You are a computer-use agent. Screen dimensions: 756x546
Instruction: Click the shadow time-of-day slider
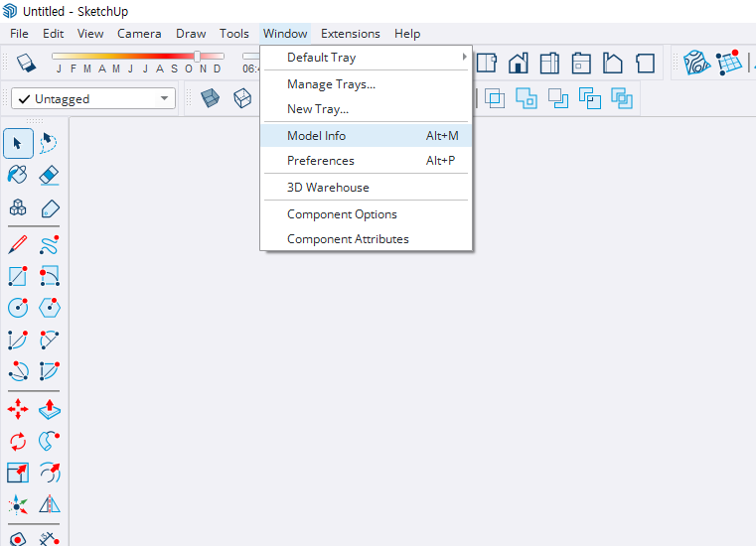click(x=250, y=57)
